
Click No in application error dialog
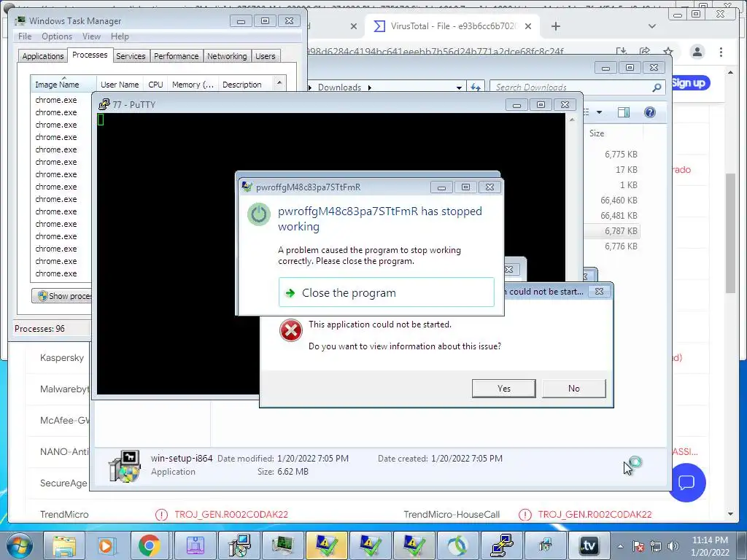click(x=573, y=388)
